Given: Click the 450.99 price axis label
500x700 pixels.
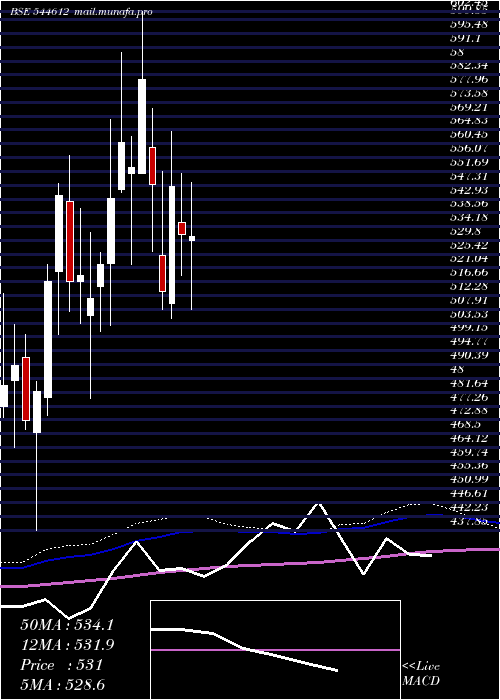Looking at the screenshot, I should coord(468,479).
